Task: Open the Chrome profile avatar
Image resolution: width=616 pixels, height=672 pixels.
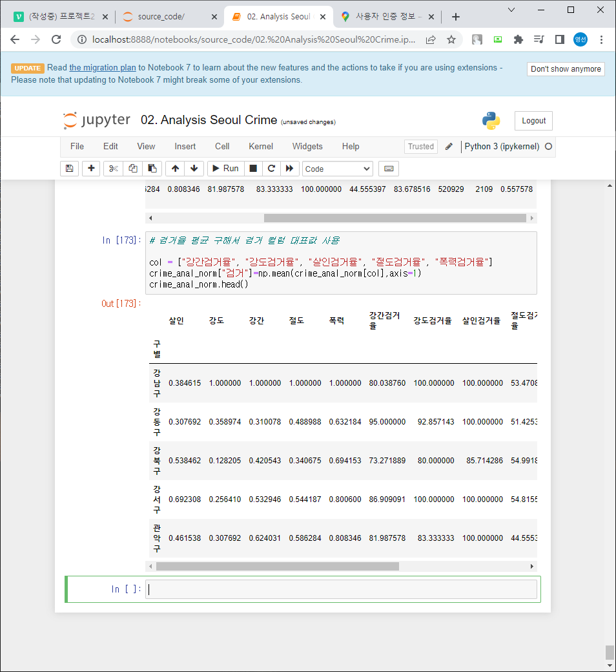Action: [x=580, y=39]
